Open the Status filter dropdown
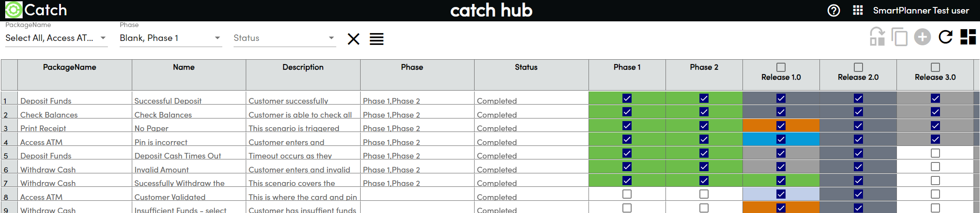The height and width of the screenshot is (213, 980). 331,38
